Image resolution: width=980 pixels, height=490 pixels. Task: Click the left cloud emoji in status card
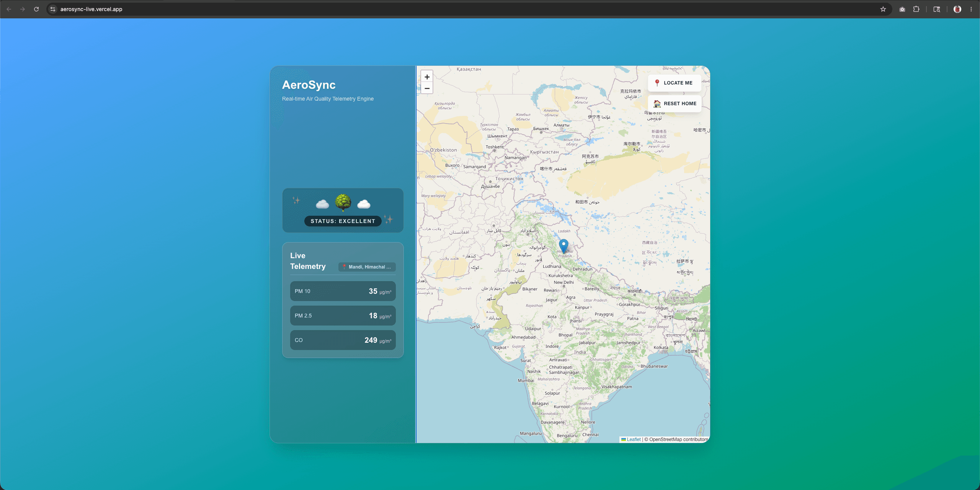point(322,204)
